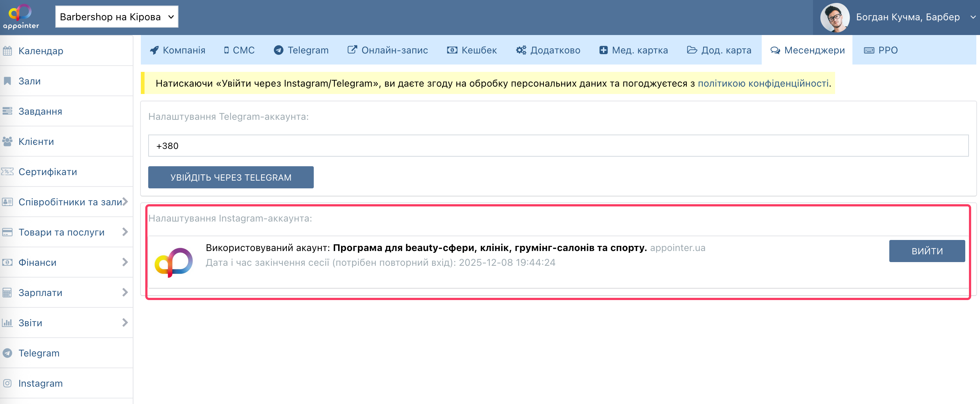
Task: Click the Зали bookmark icon
Action: [7, 81]
